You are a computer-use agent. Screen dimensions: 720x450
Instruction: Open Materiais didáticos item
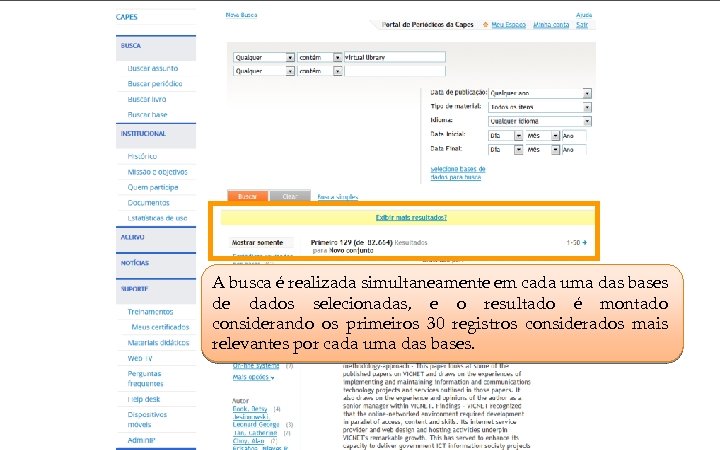click(x=158, y=343)
